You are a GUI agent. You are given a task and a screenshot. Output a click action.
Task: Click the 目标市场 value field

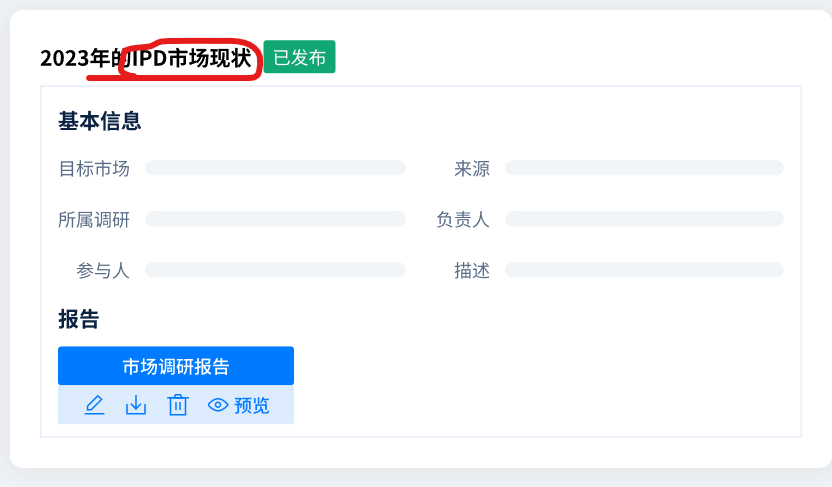(x=275, y=168)
